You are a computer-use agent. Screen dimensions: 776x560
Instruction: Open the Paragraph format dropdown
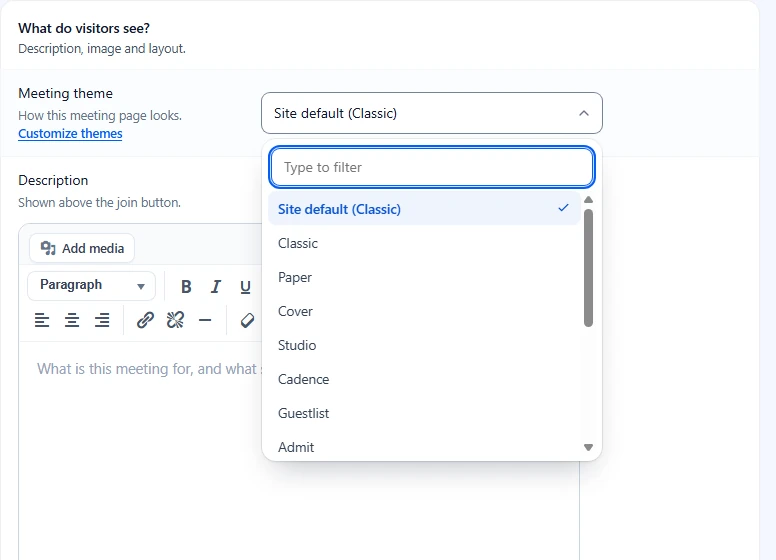[x=92, y=285]
